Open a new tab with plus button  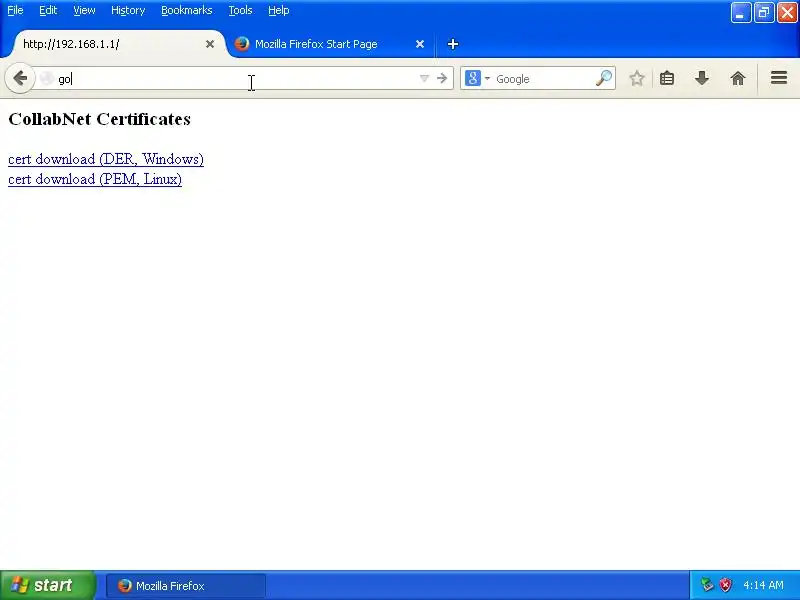coord(453,44)
